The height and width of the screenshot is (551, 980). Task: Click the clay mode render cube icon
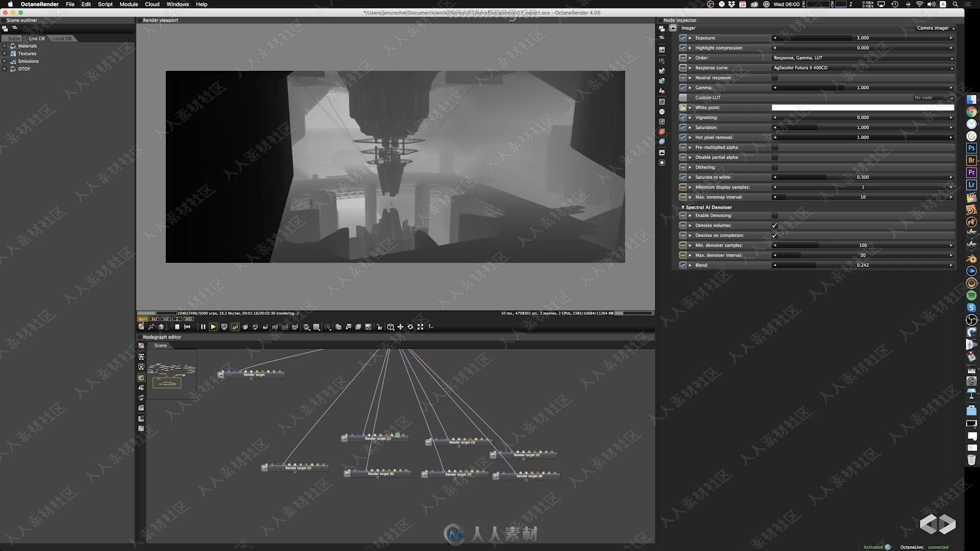click(161, 327)
